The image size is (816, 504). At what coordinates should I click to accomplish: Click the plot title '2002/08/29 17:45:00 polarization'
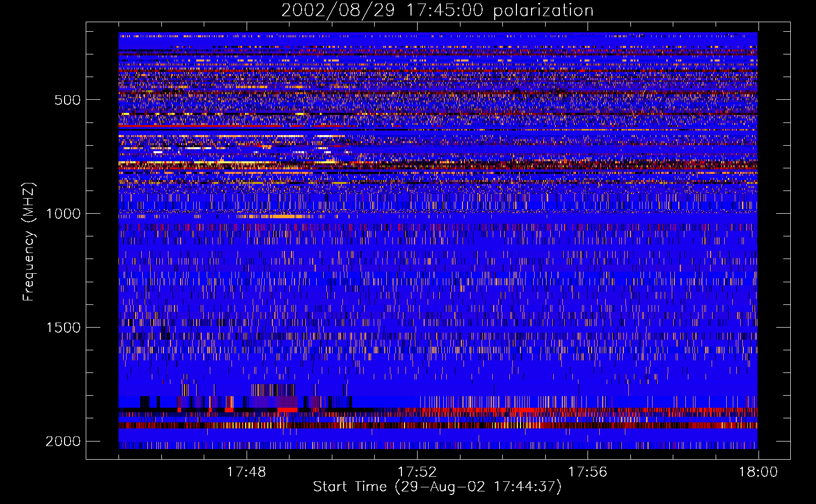pos(437,11)
